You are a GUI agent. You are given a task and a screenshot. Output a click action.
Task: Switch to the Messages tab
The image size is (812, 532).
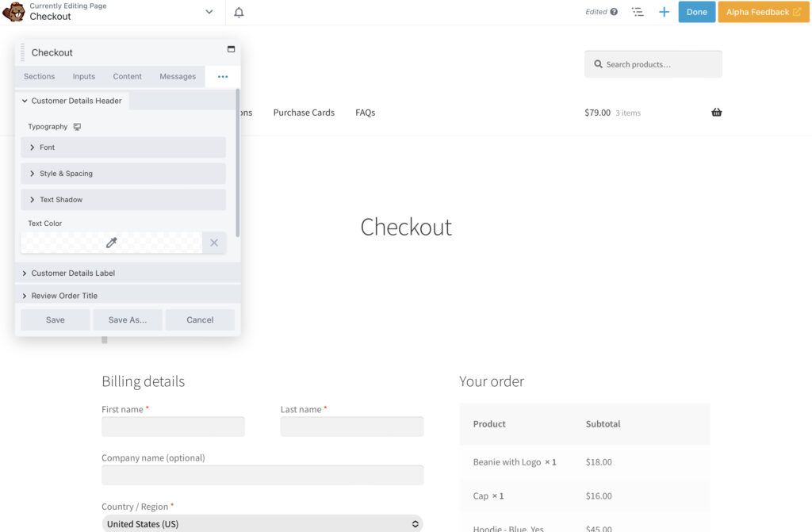click(177, 76)
